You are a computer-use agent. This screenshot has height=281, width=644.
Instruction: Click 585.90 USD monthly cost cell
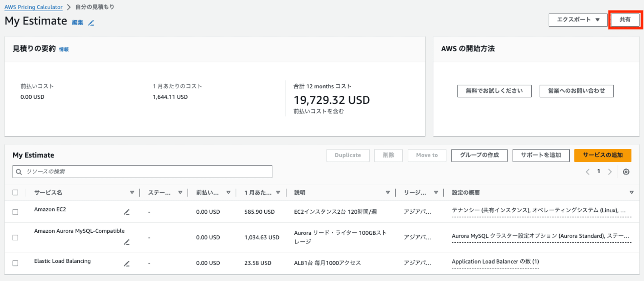(260, 212)
